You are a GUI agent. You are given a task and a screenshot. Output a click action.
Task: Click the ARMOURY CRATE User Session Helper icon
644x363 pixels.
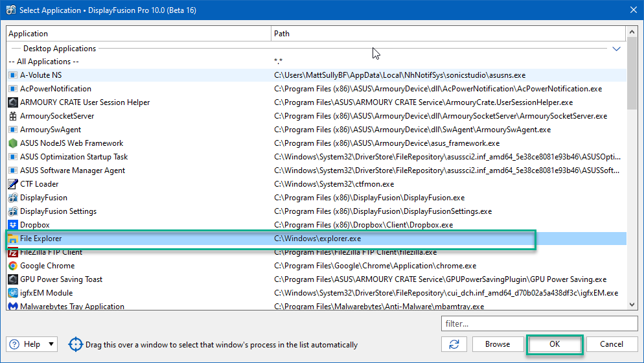(x=13, y=102)
